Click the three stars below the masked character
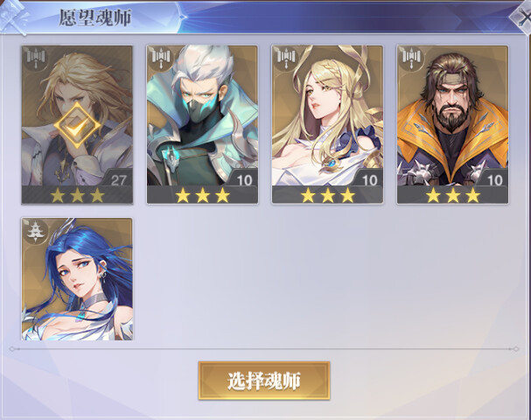This screenshot has width=531, height=420. tap(202, 195)
